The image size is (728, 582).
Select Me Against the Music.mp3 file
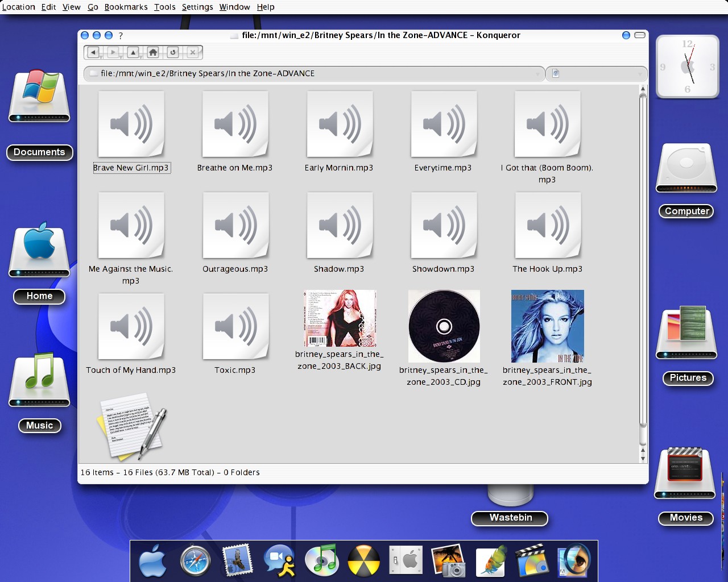point(131,226)
